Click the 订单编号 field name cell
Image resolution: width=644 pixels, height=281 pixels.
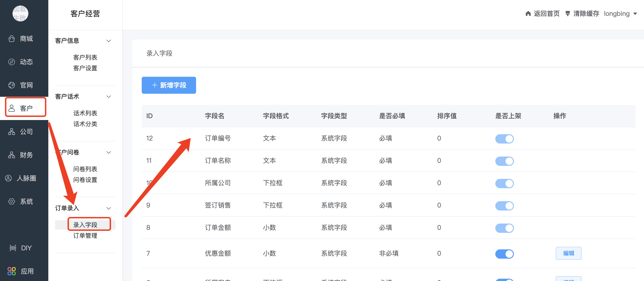pyautogui.click(x=218, y=138)
